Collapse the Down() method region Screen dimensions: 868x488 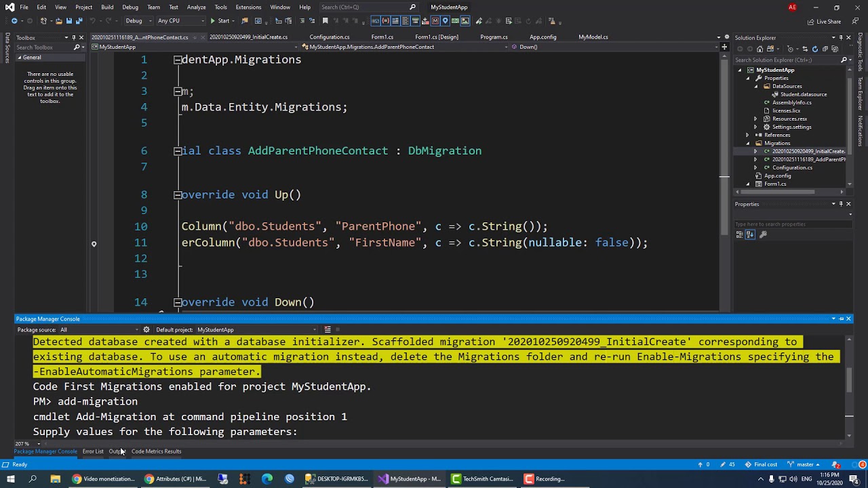[177, 303]
